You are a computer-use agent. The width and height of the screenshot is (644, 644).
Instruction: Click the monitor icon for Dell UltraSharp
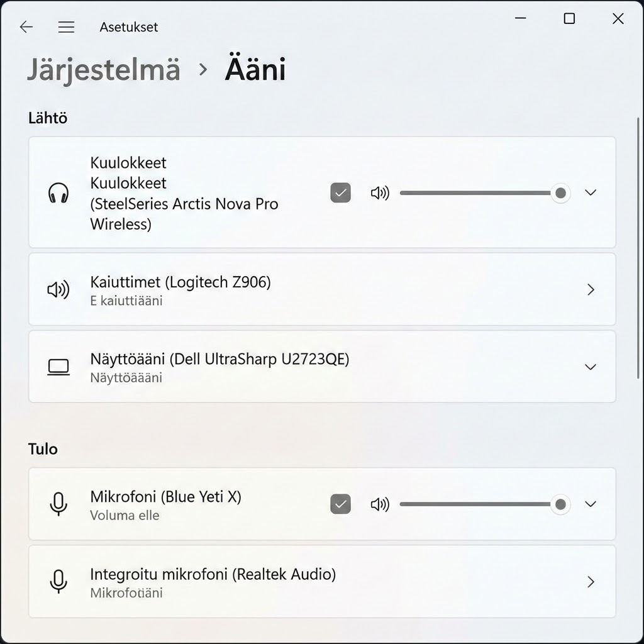coord(58,367)
